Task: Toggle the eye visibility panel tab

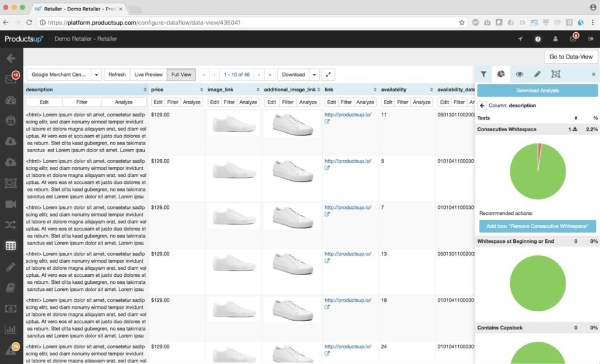Action: pyautogui.click(x=519, y=74)
